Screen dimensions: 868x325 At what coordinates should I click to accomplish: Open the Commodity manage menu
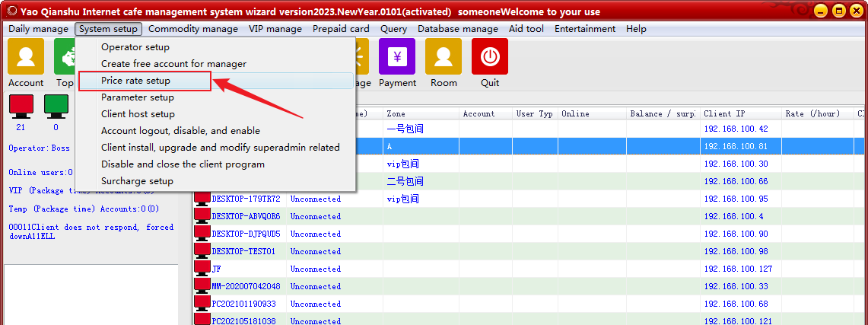point(193,29)
